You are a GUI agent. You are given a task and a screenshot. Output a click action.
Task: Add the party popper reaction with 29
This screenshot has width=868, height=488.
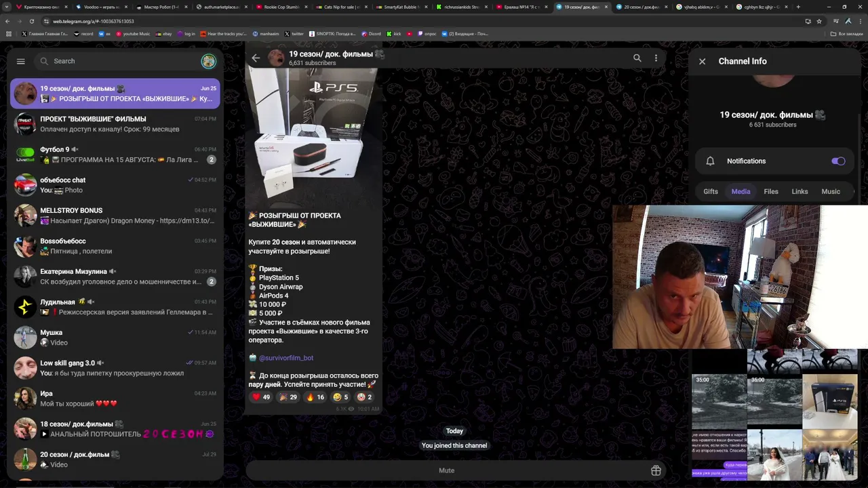288,397
